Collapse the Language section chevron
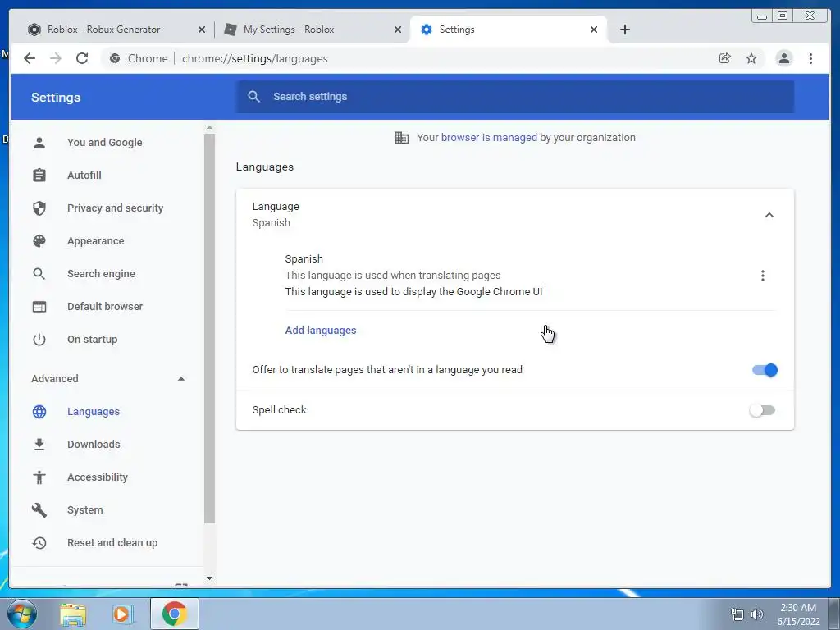Viewport: 840px width, 630px height. point(769,215)
